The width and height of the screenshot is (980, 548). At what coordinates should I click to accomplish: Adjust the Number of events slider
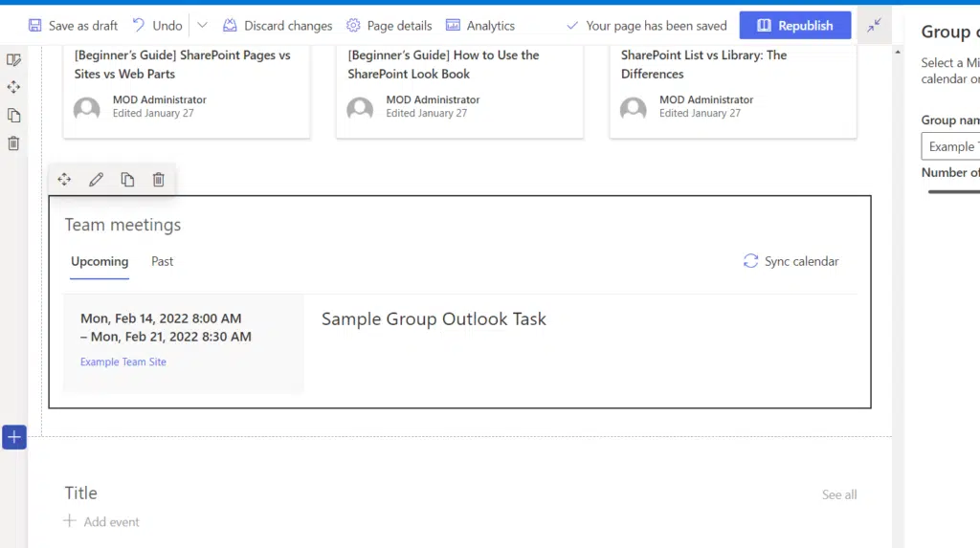tap(954, 192)
